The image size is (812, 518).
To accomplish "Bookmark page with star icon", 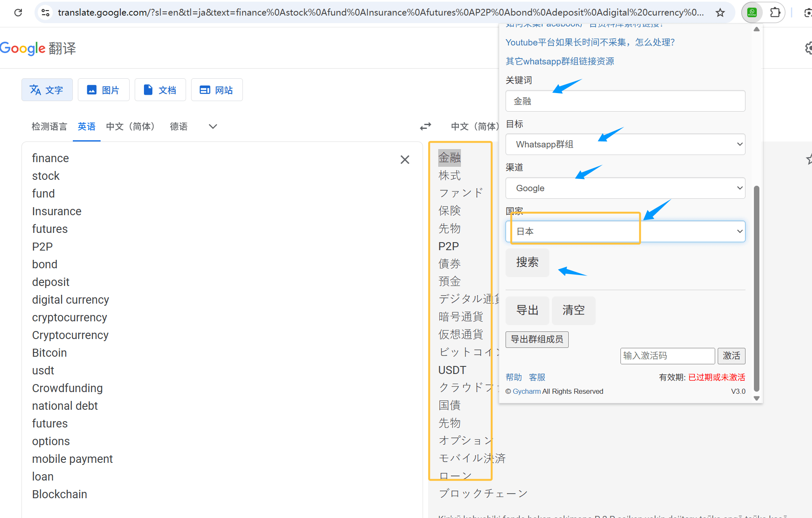I will [720, 13].
